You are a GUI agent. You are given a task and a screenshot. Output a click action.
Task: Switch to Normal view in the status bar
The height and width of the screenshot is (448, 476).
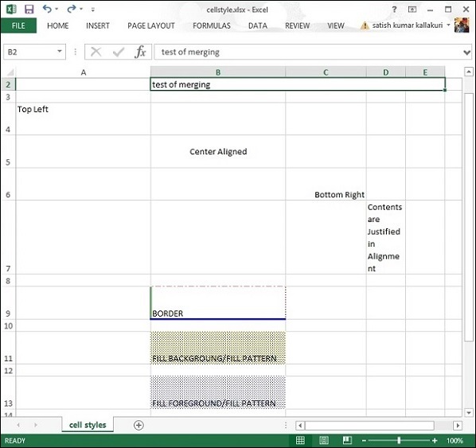tap(300, 440)
